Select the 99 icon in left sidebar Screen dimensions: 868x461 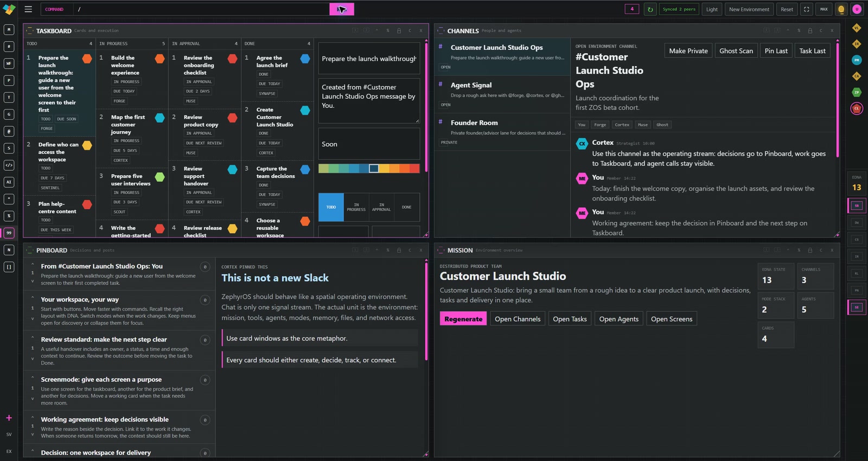9,233
